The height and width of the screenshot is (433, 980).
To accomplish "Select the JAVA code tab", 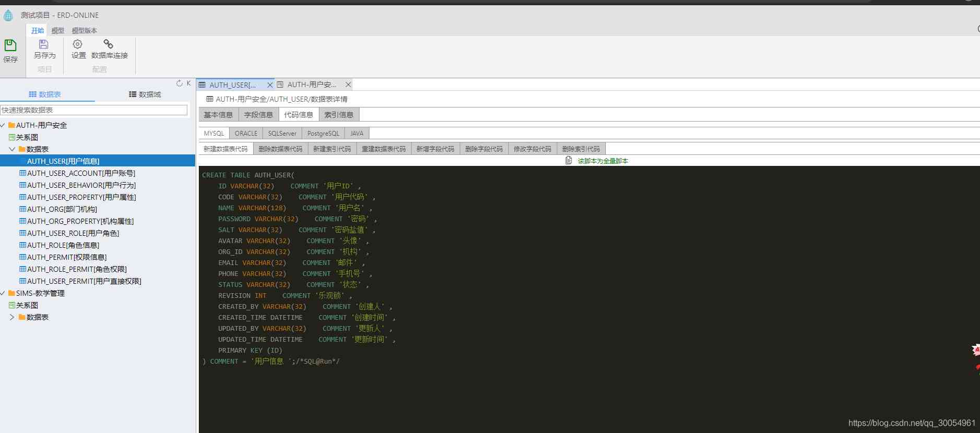I will (357, 134).
